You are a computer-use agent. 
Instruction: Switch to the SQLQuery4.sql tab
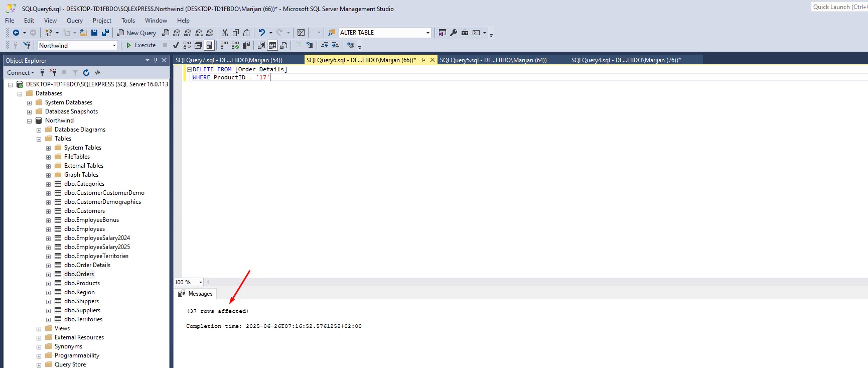click(626, 60)
